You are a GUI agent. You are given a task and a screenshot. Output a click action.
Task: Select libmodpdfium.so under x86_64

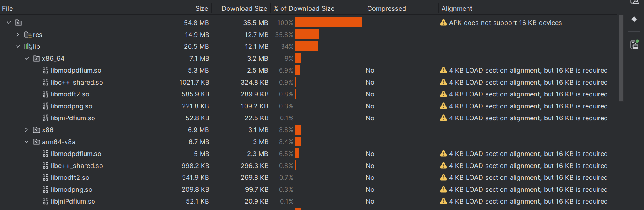click(x=76, y=70)
